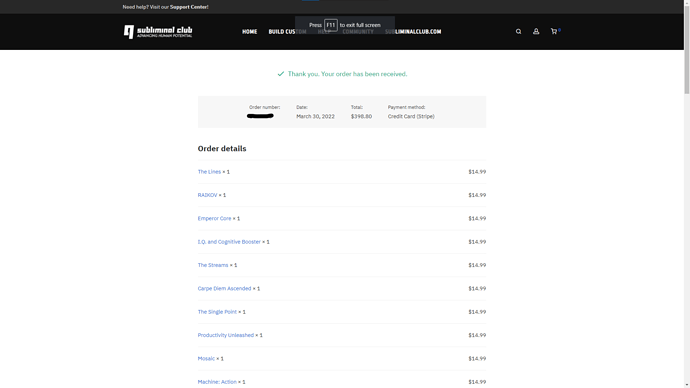Visit the Support Center link
The width and height of the screenshot is (690, 388).
(189, 7)
